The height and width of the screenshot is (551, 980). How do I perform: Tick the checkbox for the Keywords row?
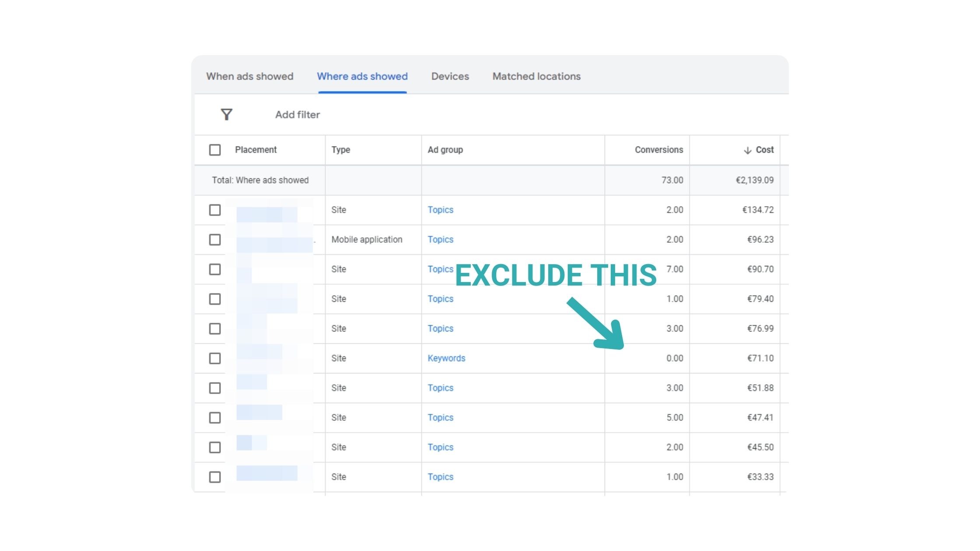click(215, 358)
